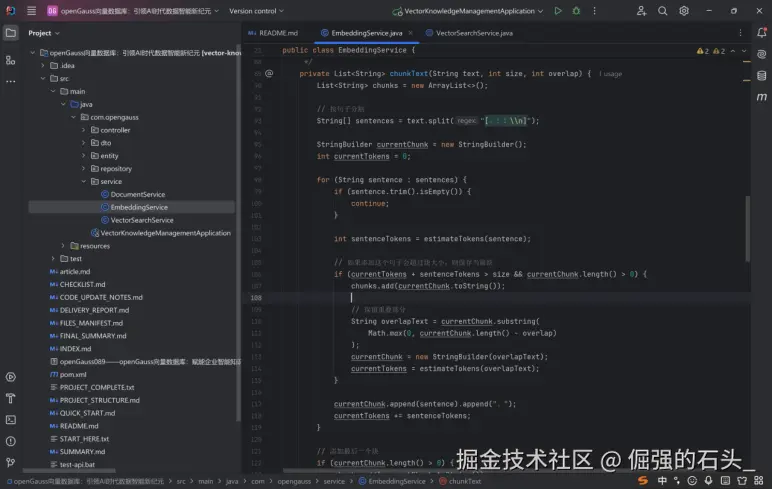772x489 pixels.
Task: Open VectorSearchService in project tree
Action: tap(142, 220)
